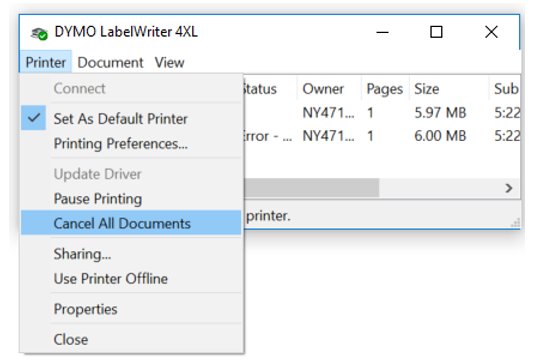The image size is (533, 360).
Task: Choose Cancel All Documents
Action: pos(131,223)
